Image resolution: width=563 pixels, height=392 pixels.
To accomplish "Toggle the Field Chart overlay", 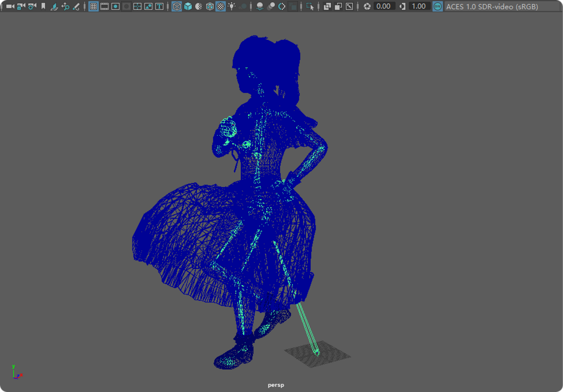I will tap(137, 6).
